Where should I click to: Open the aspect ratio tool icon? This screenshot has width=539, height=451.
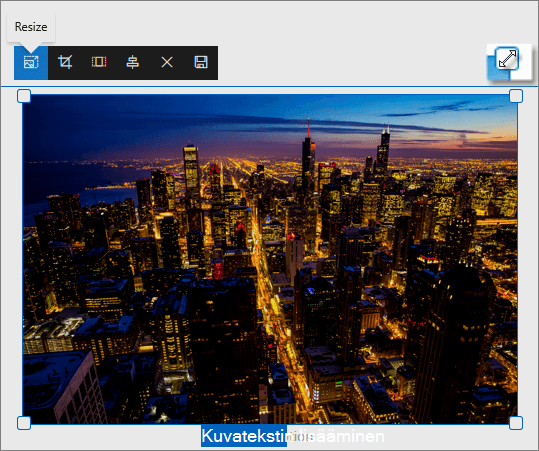(99, 63)
